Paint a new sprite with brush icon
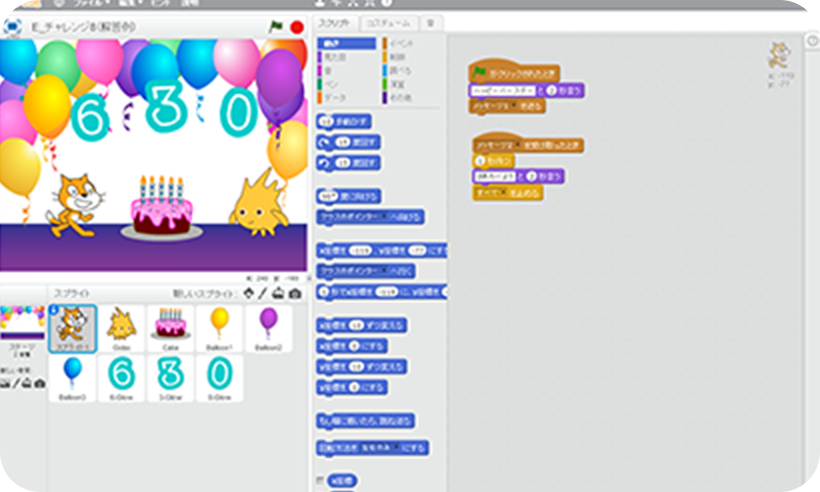Image resolution: width=820 pixels, height=492 pixels. point(262,293)
